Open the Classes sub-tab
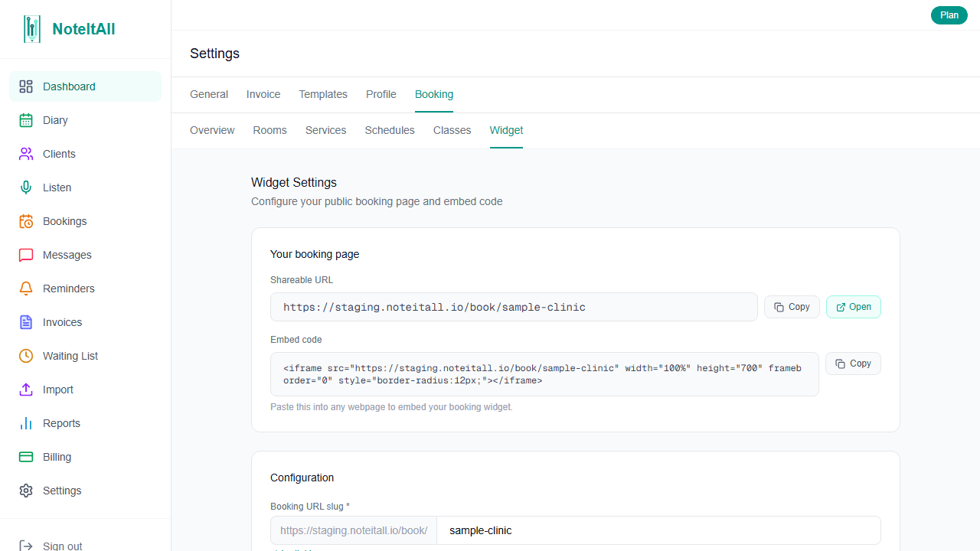This screenshot has height=551, width=980. (x=452, y=130)
